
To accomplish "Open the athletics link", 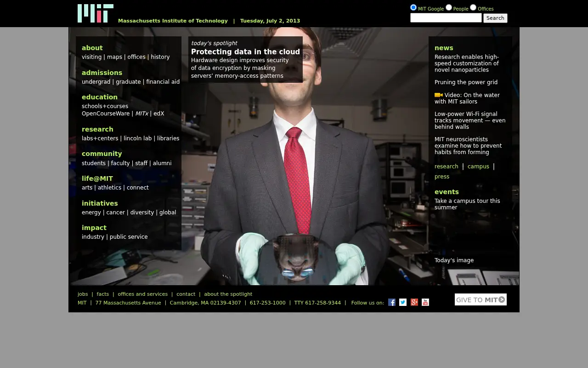I will 110,188.
